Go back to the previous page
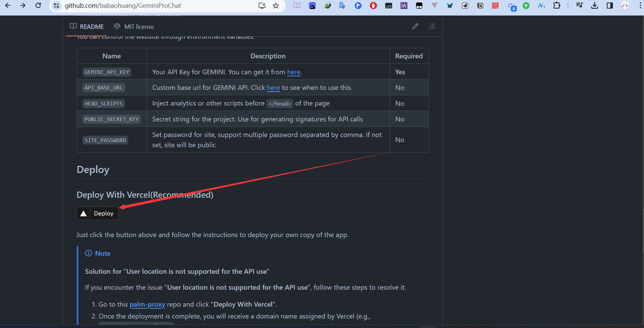 click(x=8, y=6)
